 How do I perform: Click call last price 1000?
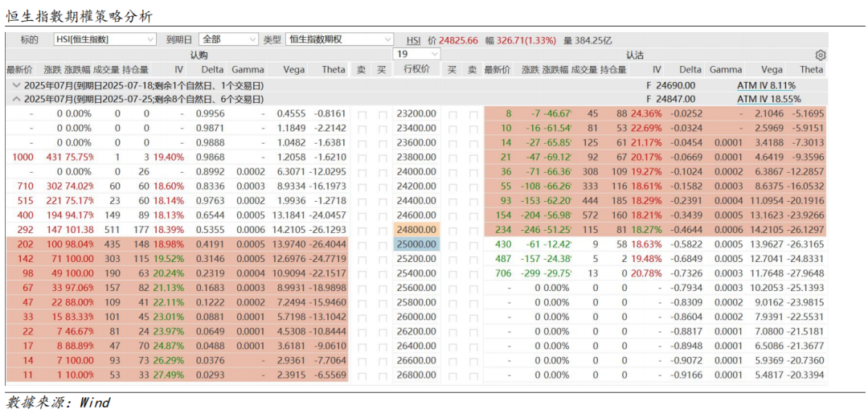click(x=23, y=158)
